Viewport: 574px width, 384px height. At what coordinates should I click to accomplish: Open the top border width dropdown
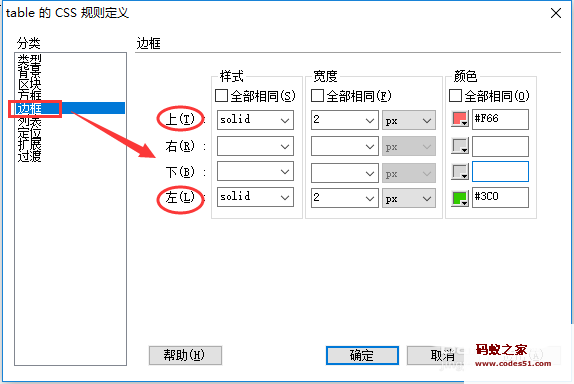click(x=344, y=120)
